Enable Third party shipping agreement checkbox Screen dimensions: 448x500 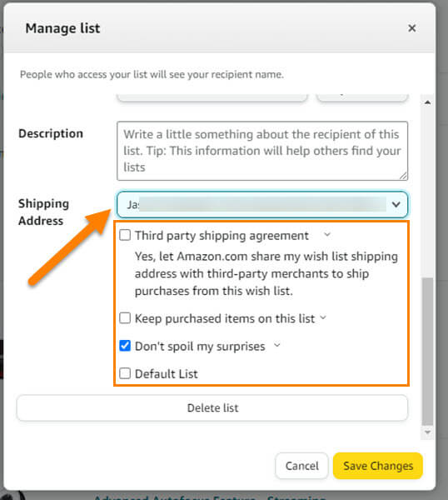125,235
